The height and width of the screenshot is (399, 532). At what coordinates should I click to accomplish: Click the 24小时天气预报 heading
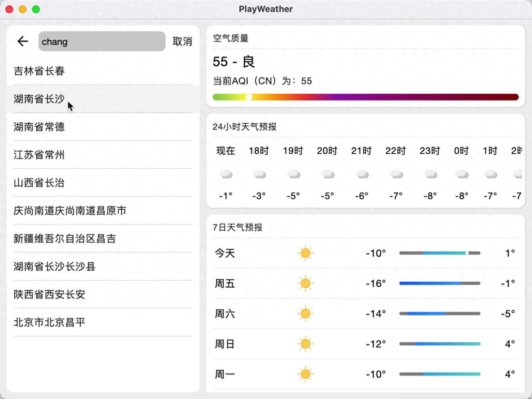244,127
